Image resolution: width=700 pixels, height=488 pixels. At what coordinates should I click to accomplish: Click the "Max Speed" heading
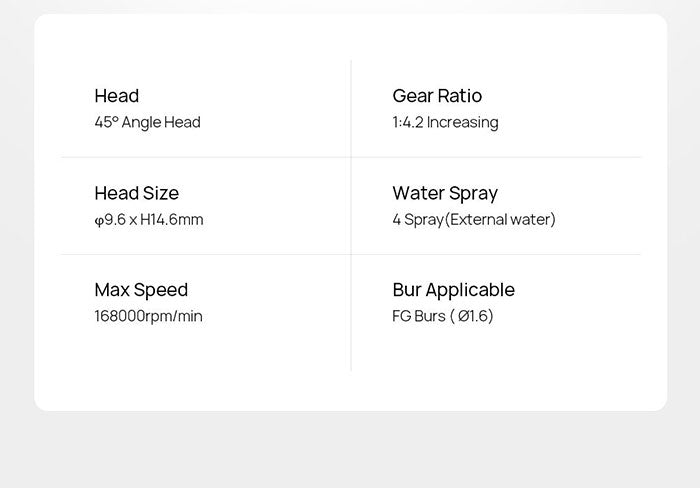point(141,290)
